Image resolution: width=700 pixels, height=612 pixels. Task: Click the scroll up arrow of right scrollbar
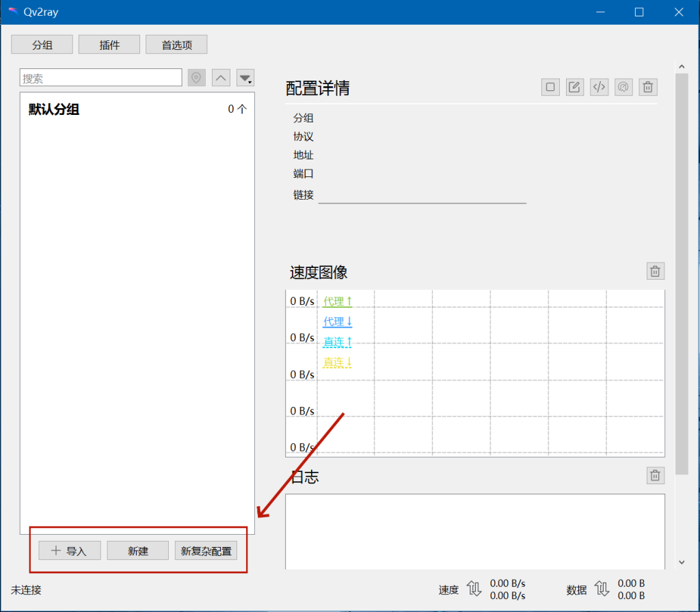pyautogui.click(x=682, y=66)
